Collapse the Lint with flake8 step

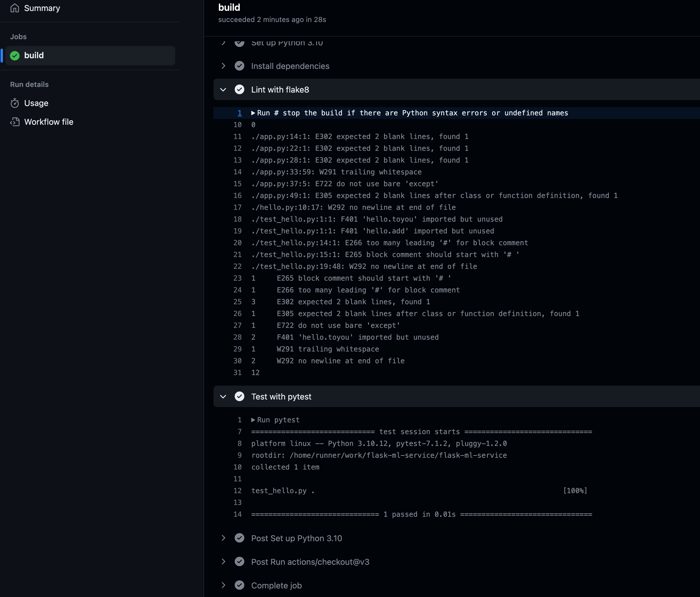coord(223,90)
